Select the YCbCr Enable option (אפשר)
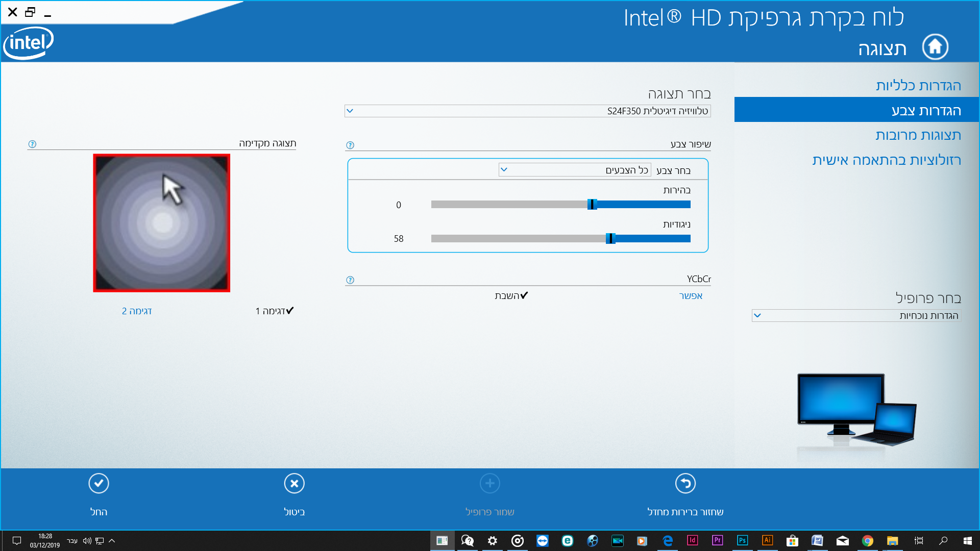The height and width of the screenshot is (551, 980). point(691,296)
